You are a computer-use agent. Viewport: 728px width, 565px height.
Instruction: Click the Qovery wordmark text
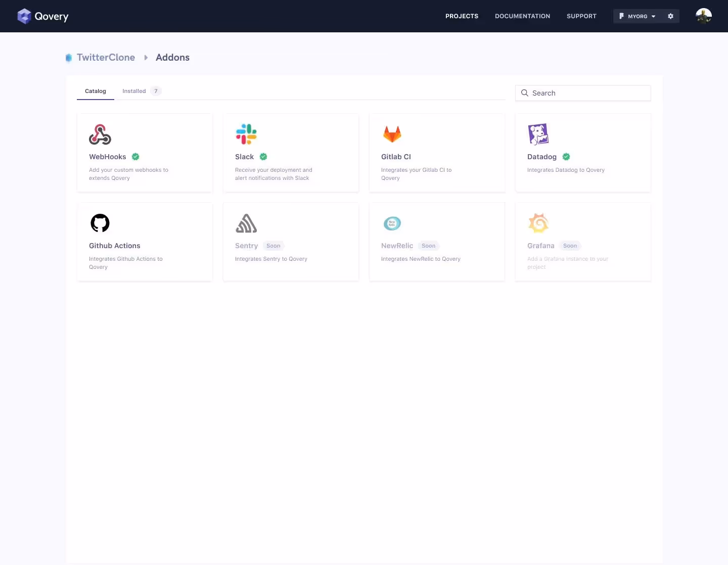[x=52, y=17]
